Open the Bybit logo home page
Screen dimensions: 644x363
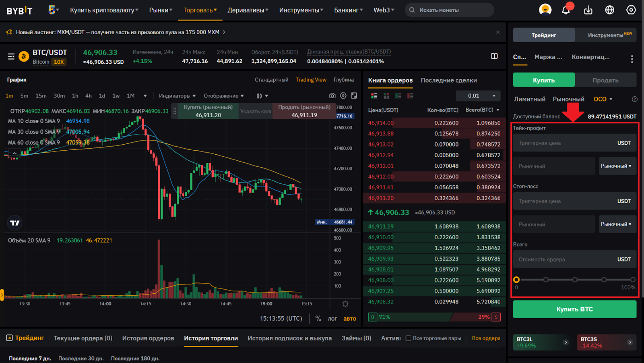(19, 10)
